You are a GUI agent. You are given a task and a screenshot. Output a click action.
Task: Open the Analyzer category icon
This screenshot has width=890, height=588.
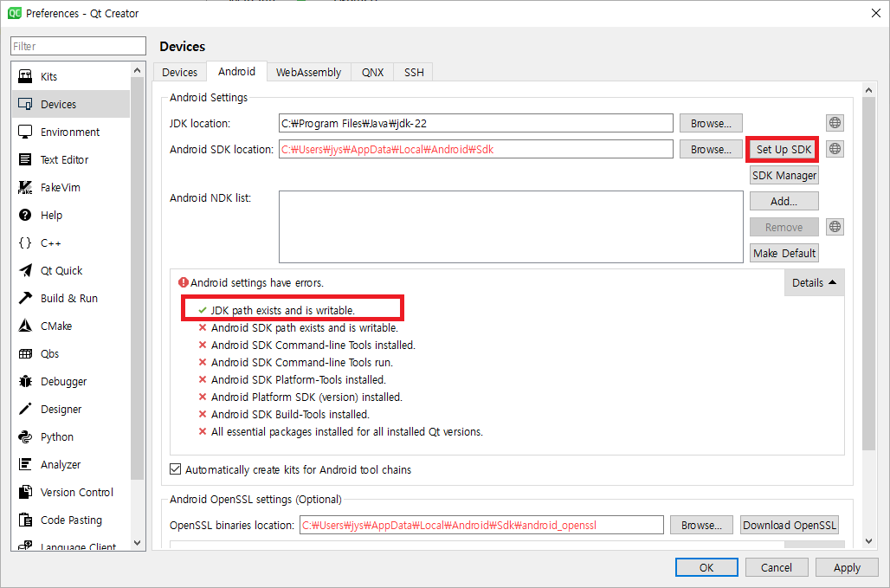click(x=25, y=464)
